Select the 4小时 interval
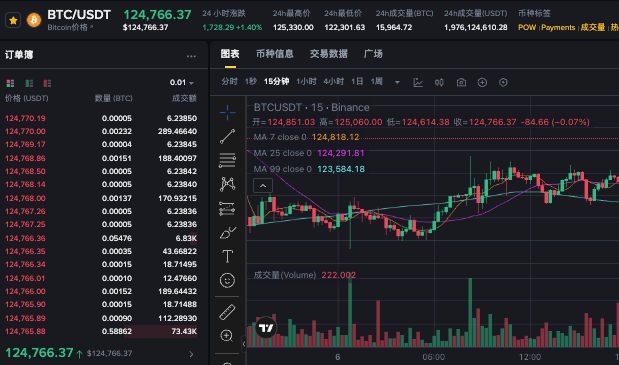 [x=334, y=82]
